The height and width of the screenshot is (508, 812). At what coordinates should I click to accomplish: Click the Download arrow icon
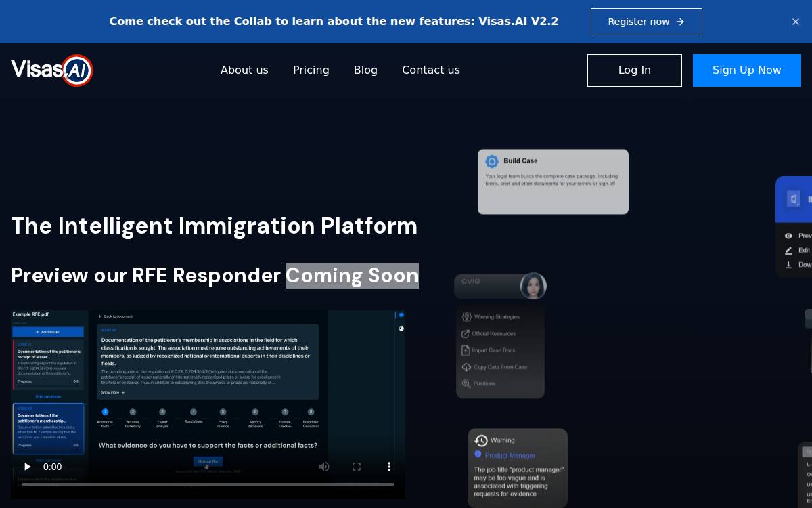click(x=788, y=265)
